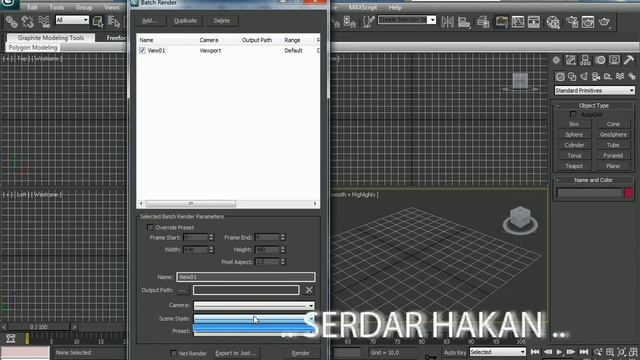Enable the Net Render checkbox
The width and height of the screenshot is (640, 360).
point(173,353)
